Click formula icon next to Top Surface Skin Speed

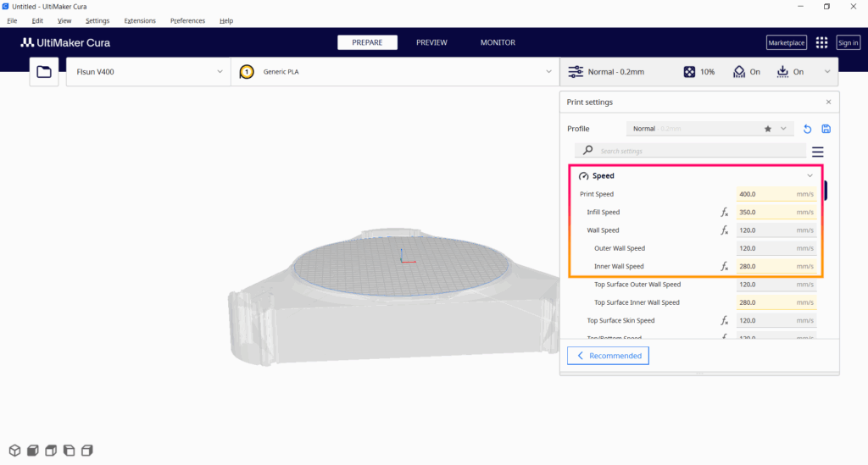[724, 321]
